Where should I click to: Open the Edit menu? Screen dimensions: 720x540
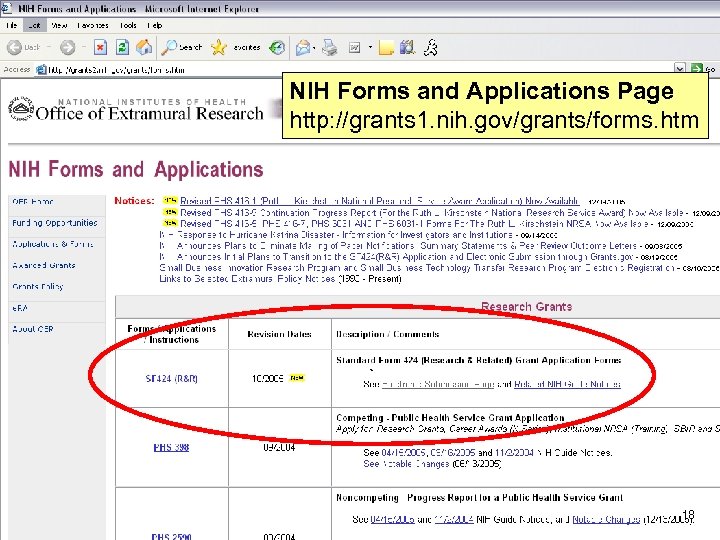click(34, 25)
